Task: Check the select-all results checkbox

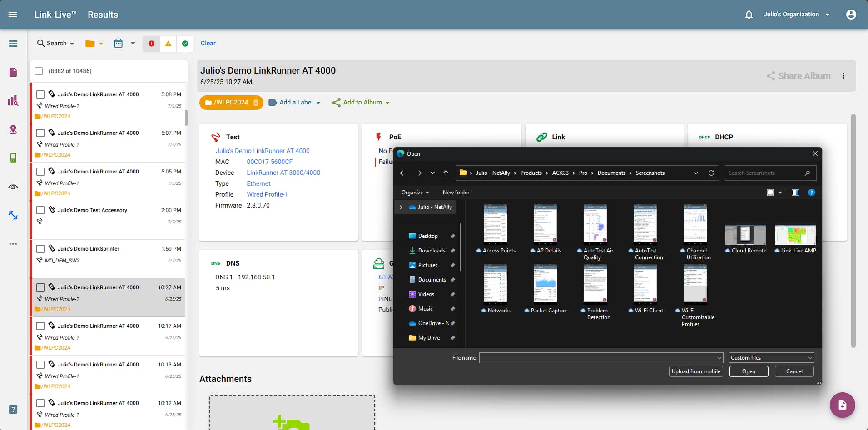Action: pos(39,71)
